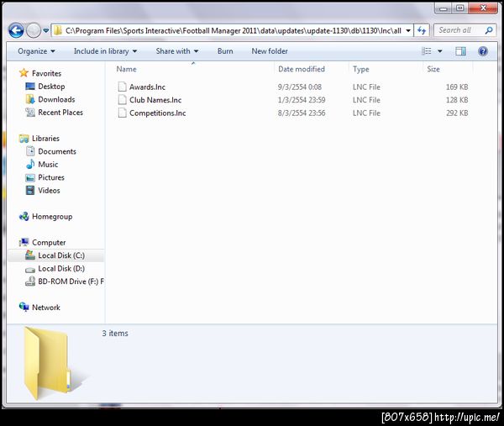The width and height of the screenshot is (504, 426).
Task: Click the Help question mark icon
Action: (483, 51)
